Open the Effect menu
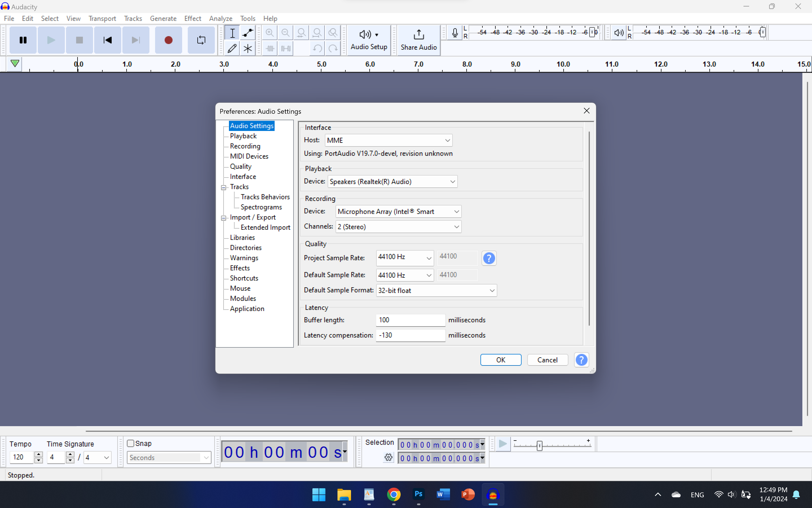 [193, 18]
